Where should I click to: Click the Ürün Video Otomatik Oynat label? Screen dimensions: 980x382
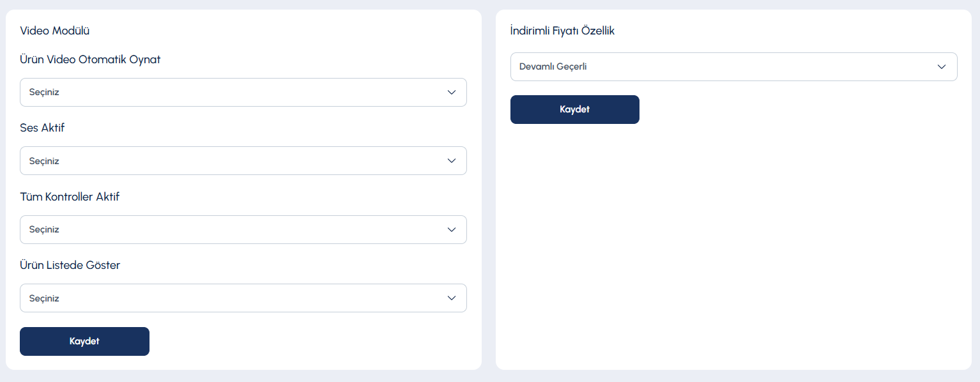click(x=90, y=59)
